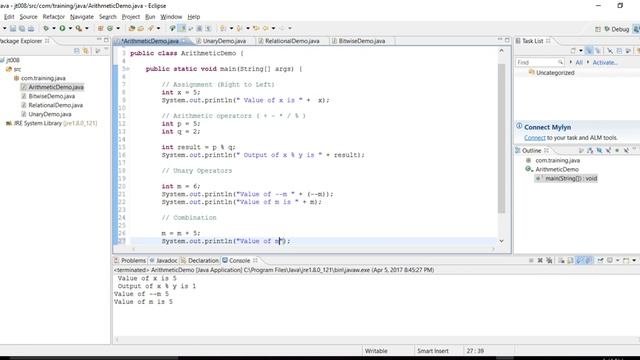
Task: Click Open Perspective icon near Debug
Action: pyautogui.click(x=598, y=29)
